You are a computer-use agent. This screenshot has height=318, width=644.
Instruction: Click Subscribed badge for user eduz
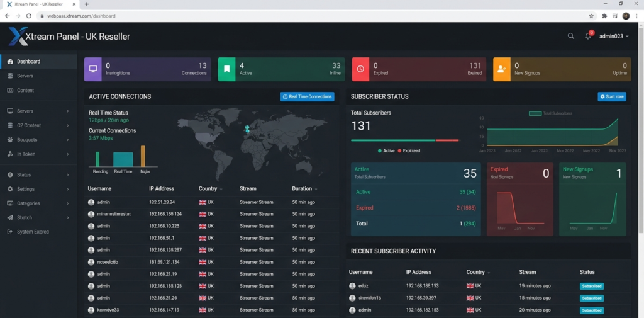[592, 287]
